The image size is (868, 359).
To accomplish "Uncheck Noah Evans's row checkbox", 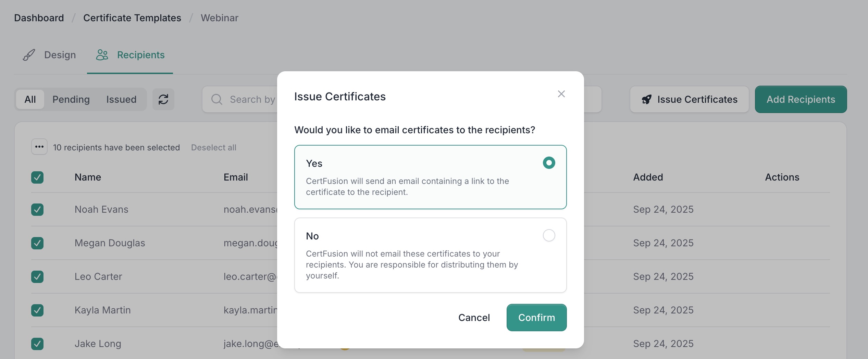I will pos(37,209).
